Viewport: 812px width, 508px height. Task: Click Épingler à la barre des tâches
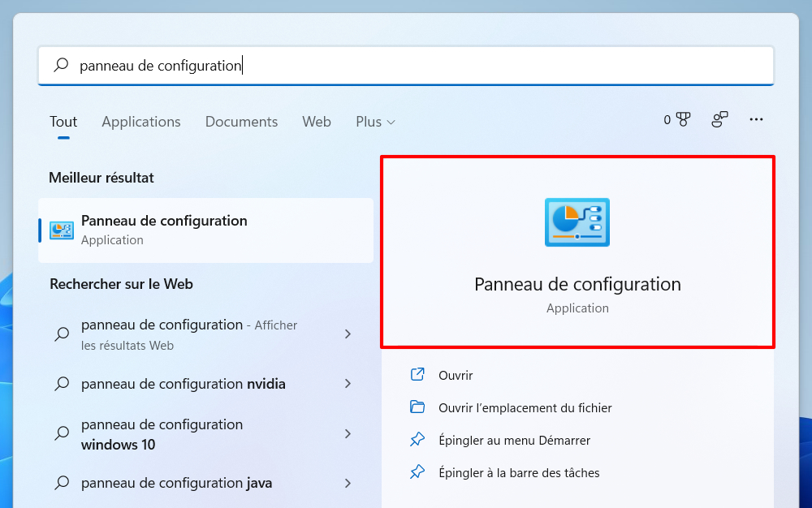click(x=519, y=473)
